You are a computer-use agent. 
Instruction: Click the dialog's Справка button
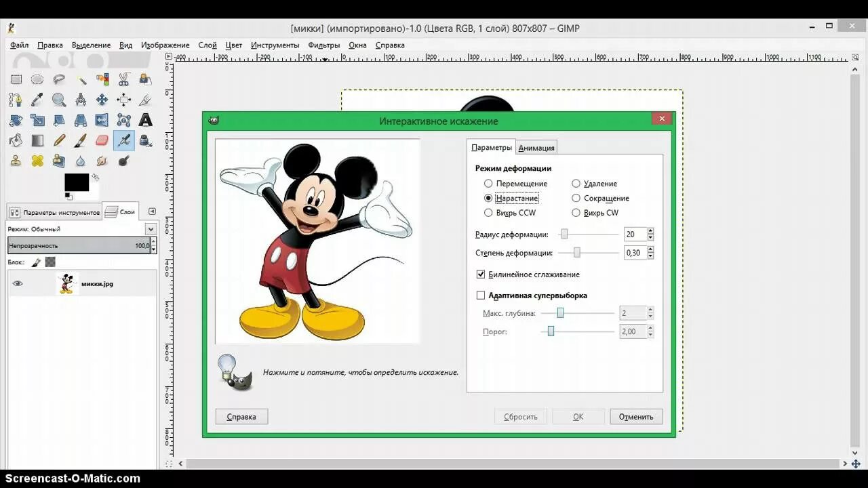point(241,417)
